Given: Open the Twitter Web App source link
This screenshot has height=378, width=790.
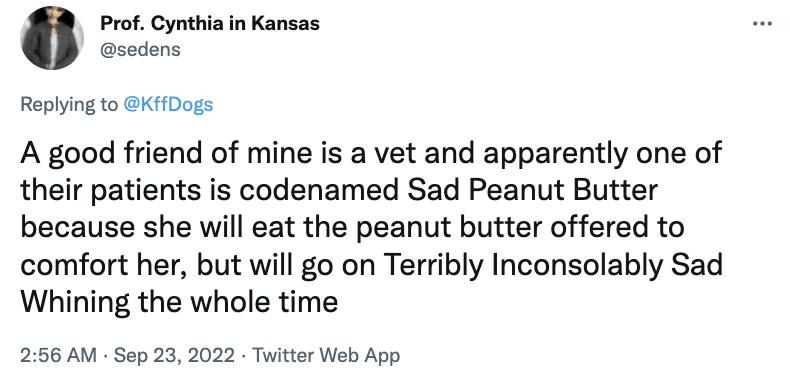Looking at the screenshot, I should pos(326,355).
